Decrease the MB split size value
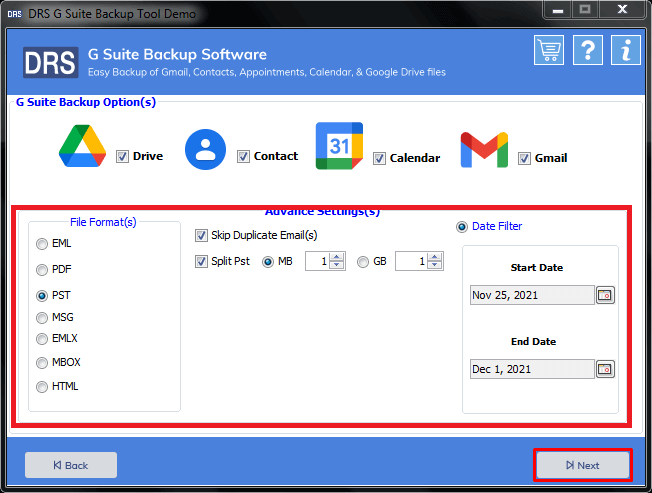 point(337,265)
